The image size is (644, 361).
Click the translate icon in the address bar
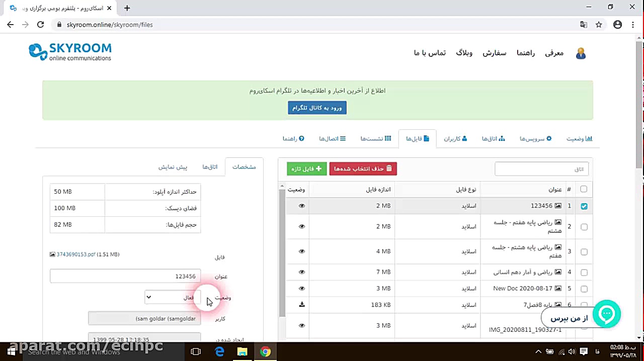(x=584, y=24)
